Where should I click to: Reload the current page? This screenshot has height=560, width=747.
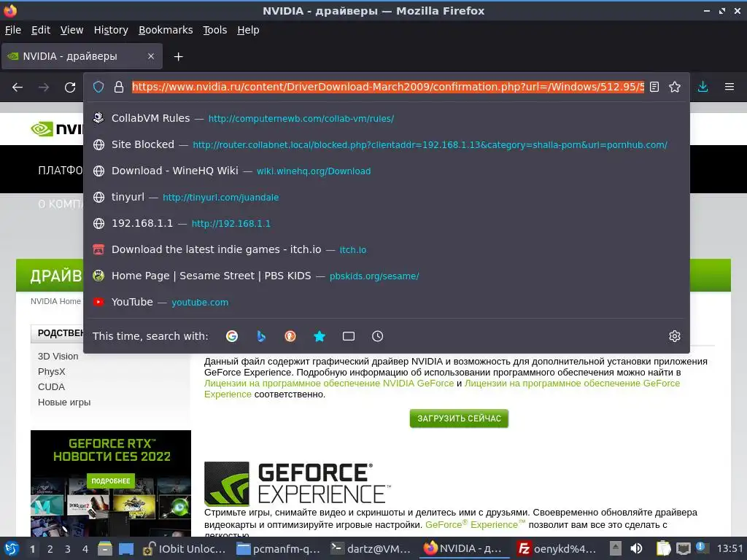point(70,87)
